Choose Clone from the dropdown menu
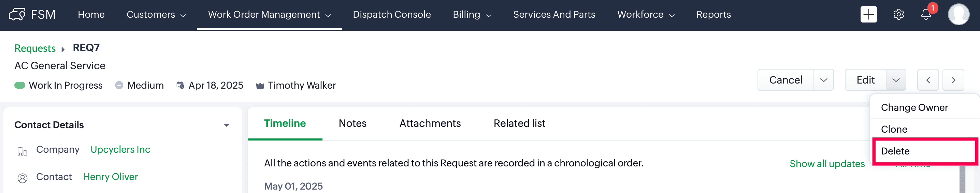The width and height of the screenshot is (980, 193). pos(925,129)
